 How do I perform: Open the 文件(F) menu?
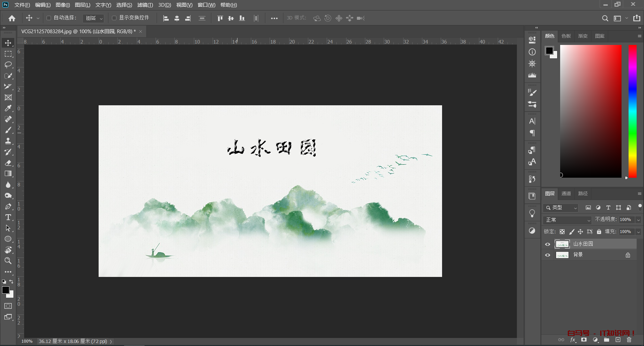coord(22,5)
